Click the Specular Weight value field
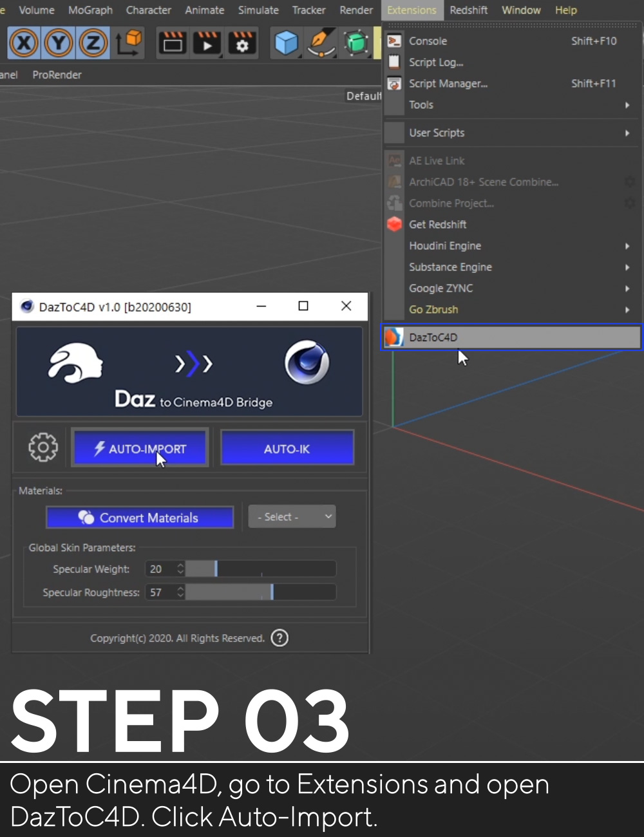 (160, 569)
